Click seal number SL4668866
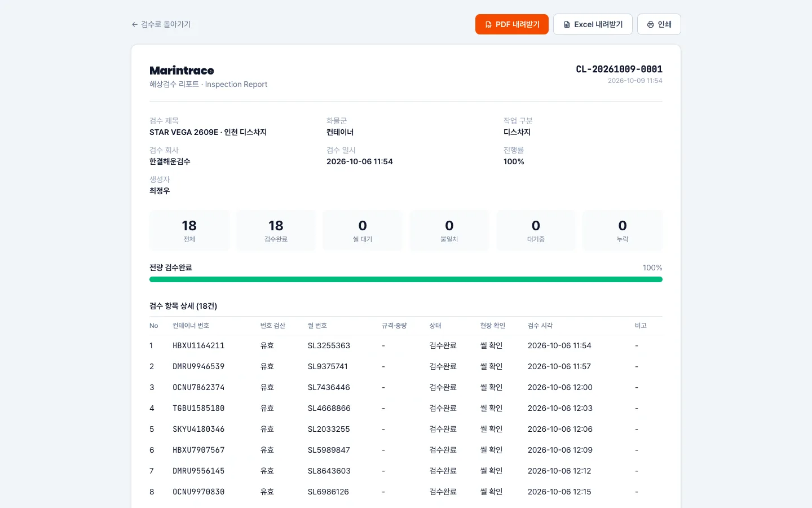This screenshot has width=812, height=508. tap(329, 408)
